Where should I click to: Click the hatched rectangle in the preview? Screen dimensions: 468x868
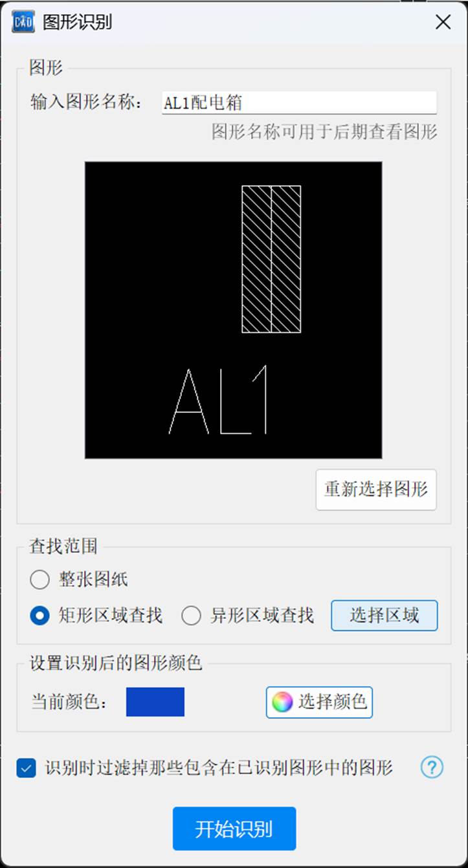(271, 259)
